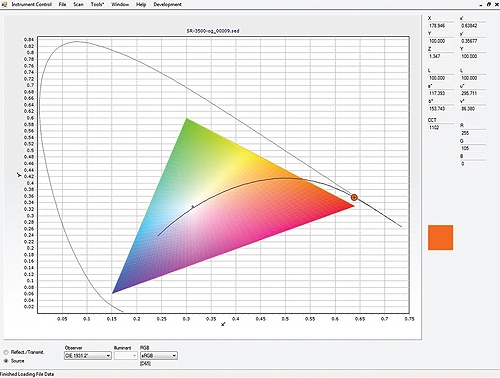Click the X tristimulus value field

pyautogui.click(x=441, y=26)
